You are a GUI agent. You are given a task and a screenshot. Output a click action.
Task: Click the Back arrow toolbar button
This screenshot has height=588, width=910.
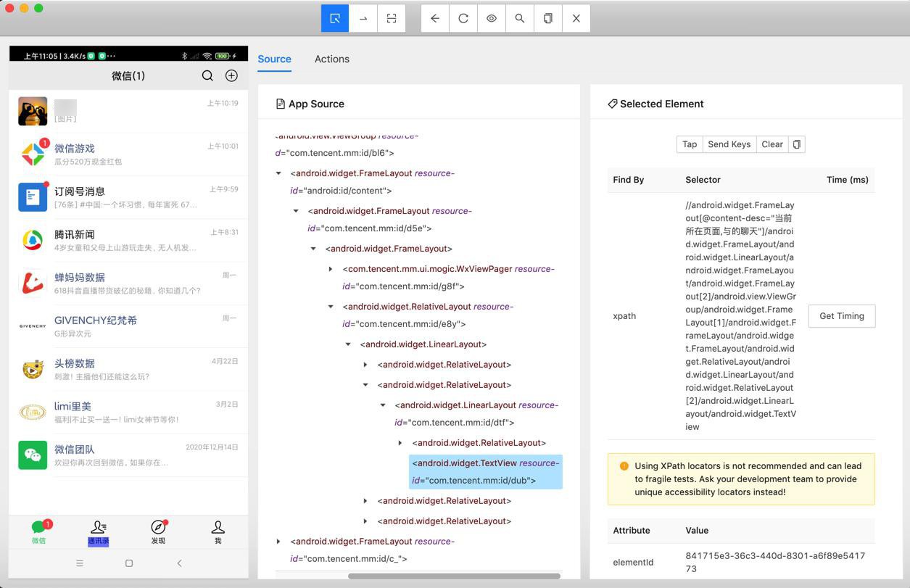435,18
